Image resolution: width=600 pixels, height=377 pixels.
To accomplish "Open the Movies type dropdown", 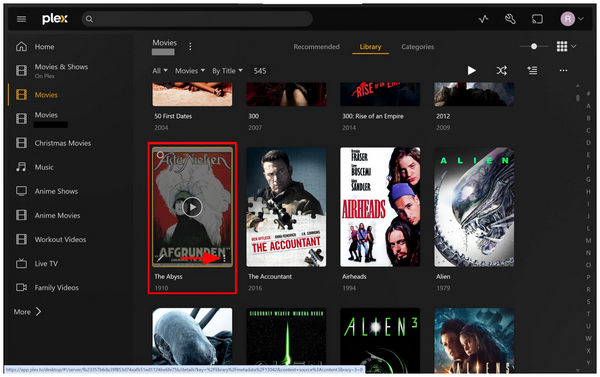I will coord(190,71).
